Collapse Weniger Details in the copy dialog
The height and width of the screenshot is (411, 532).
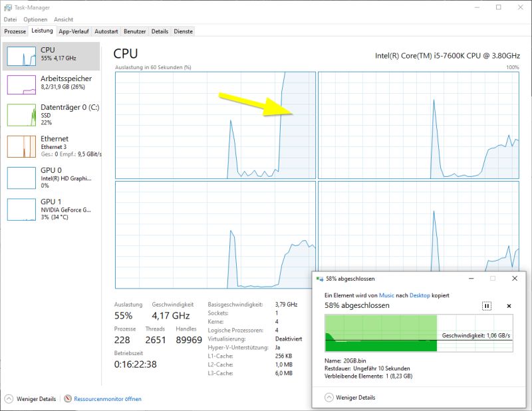point(353,397)
